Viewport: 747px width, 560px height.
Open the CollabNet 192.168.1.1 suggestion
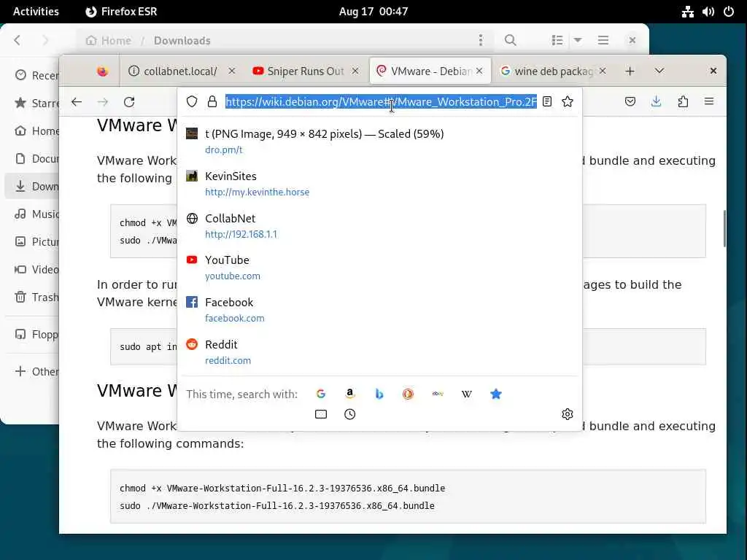(x=379, y=226)
